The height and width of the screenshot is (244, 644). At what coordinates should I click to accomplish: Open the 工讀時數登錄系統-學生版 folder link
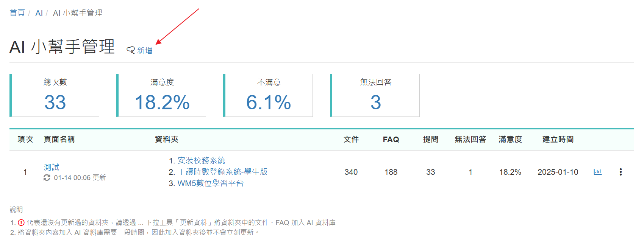(222, 172)
